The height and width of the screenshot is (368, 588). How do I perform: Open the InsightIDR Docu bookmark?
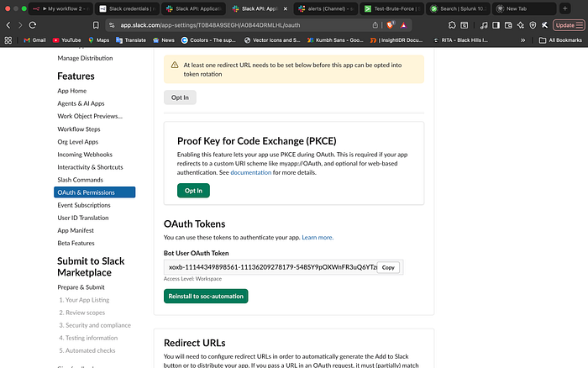tap(396, 40)
